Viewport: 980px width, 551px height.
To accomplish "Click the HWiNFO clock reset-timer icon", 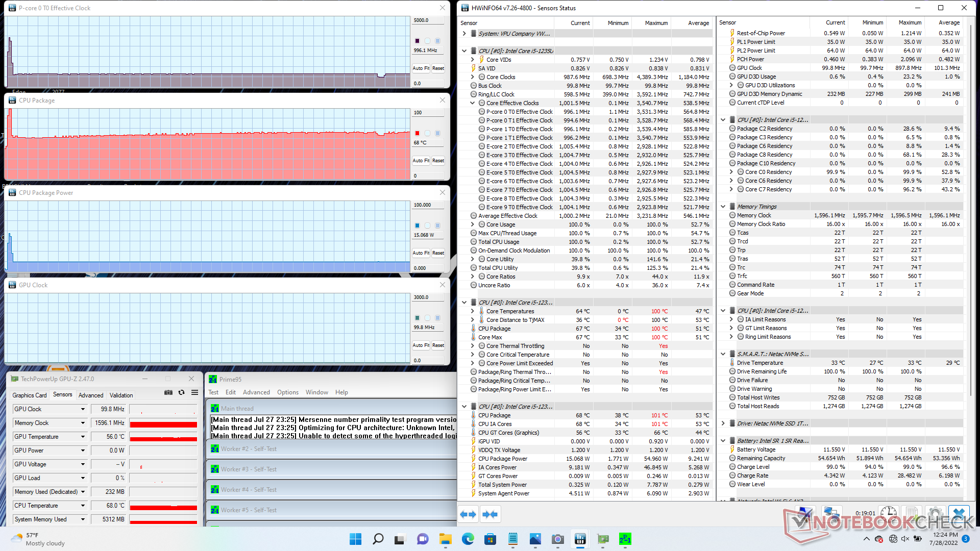I will pyautogui.click(x=889, y=514).
